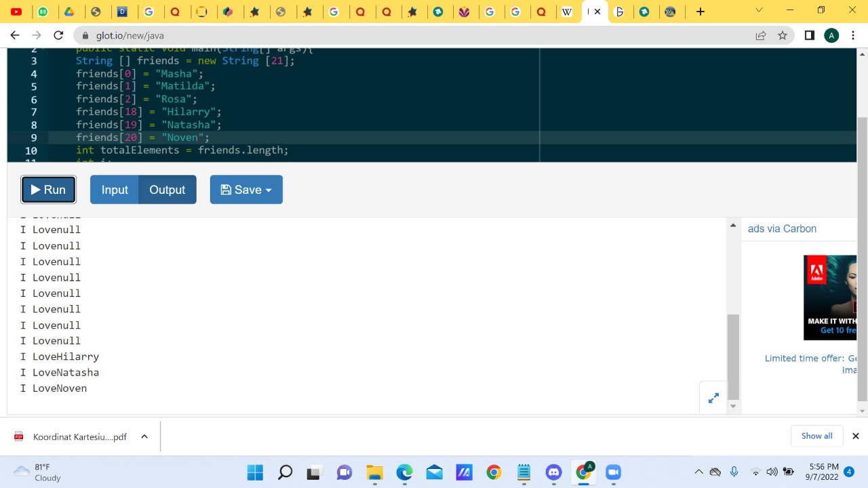Switch to the Output tab
This screenshot has width=868, height=488.
[167, 190]
